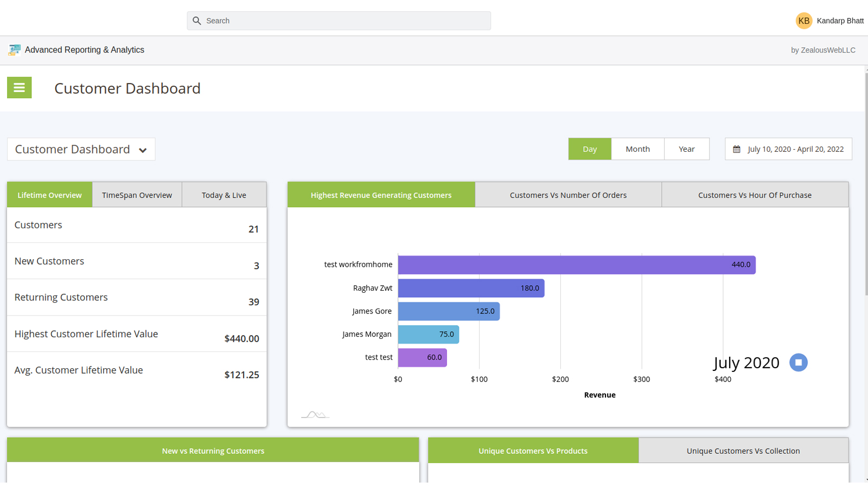Viewport: 868px width, 488px height.
Task: Click the Kandarp Bhatt account name
Action: click(x=841, y=21)
